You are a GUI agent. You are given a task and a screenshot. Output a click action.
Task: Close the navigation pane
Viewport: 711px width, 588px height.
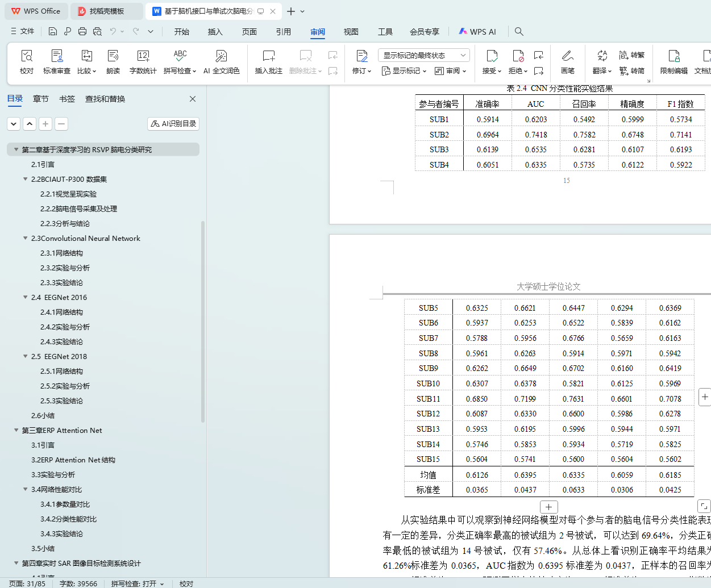193,99
